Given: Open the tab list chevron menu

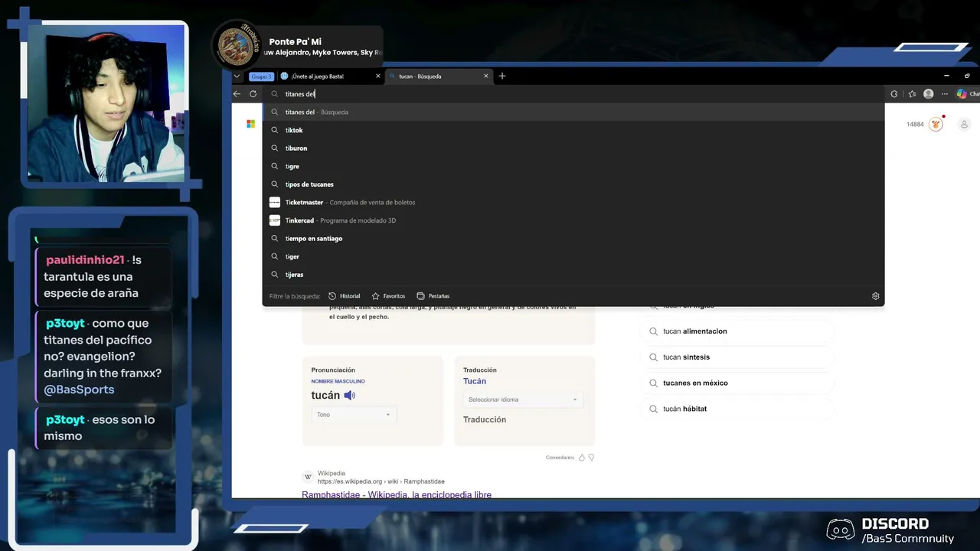Looking at the screenshot, I should pyautogui.click(x=237, y=76).
